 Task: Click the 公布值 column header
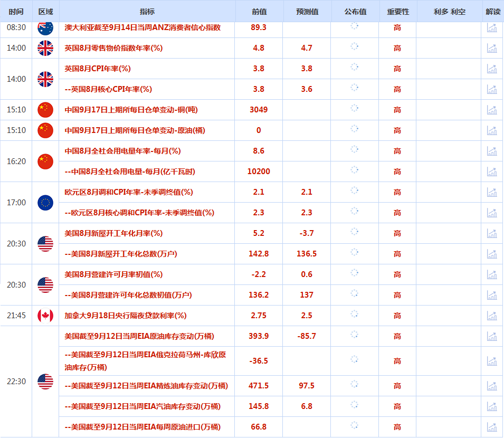(x=356, y=12)
